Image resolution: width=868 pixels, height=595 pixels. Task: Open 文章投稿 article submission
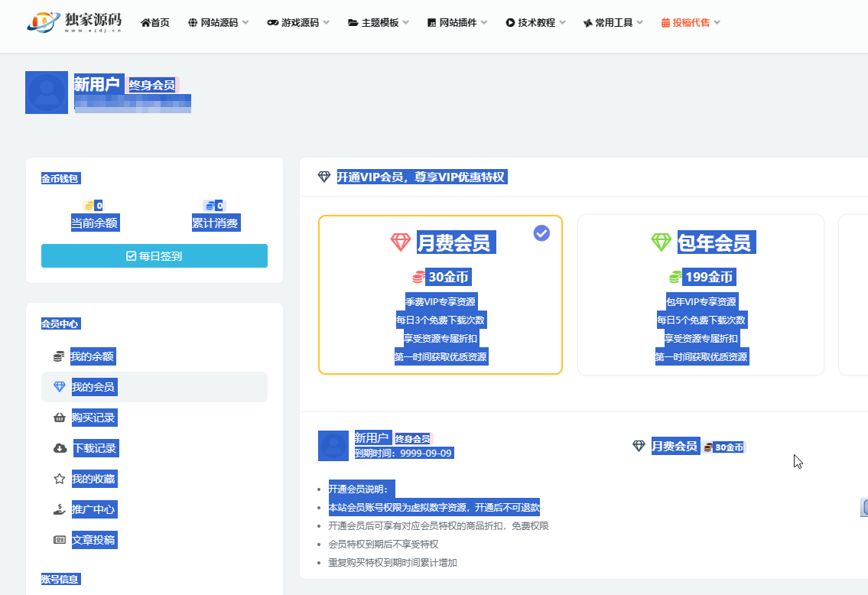pos(93,540)
